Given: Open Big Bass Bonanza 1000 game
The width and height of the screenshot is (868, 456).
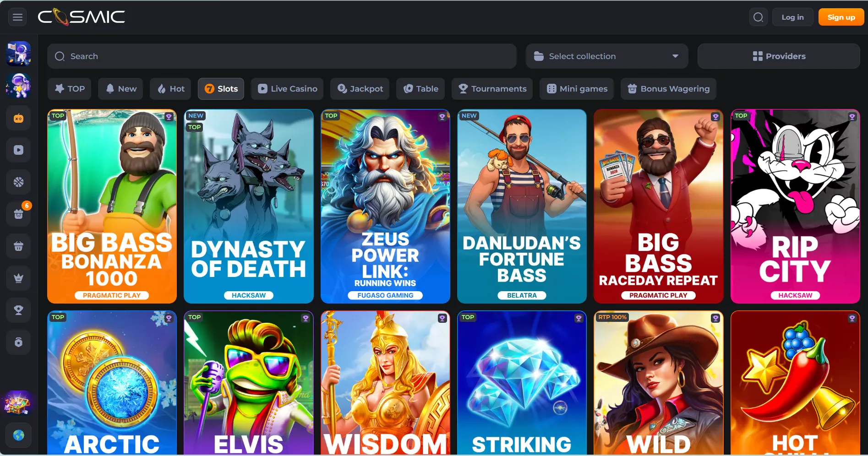Looking at the screenshot, I should (x=112, y=206).
